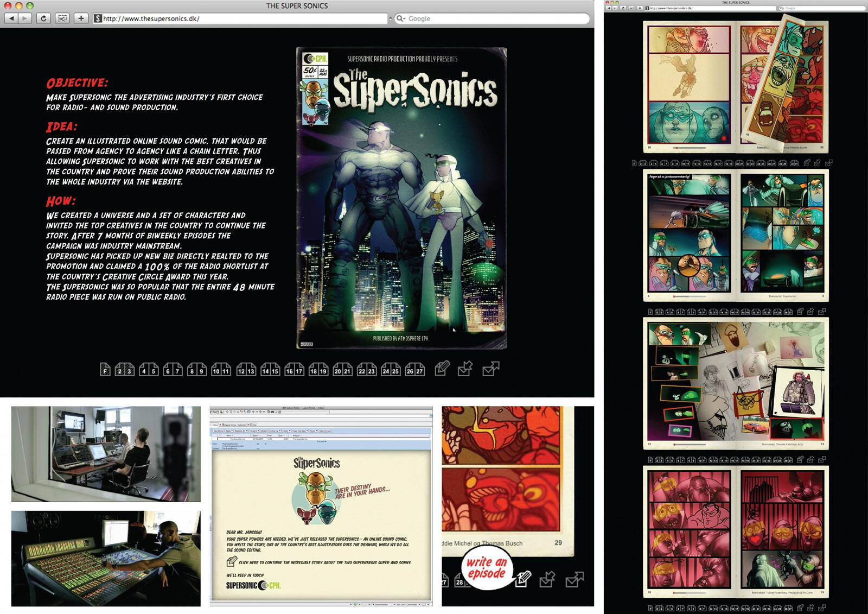The height and width of the screenshot is (614, 868).
Task: Add bookmark with the plus button in main window
Action: tap(81, 18)
